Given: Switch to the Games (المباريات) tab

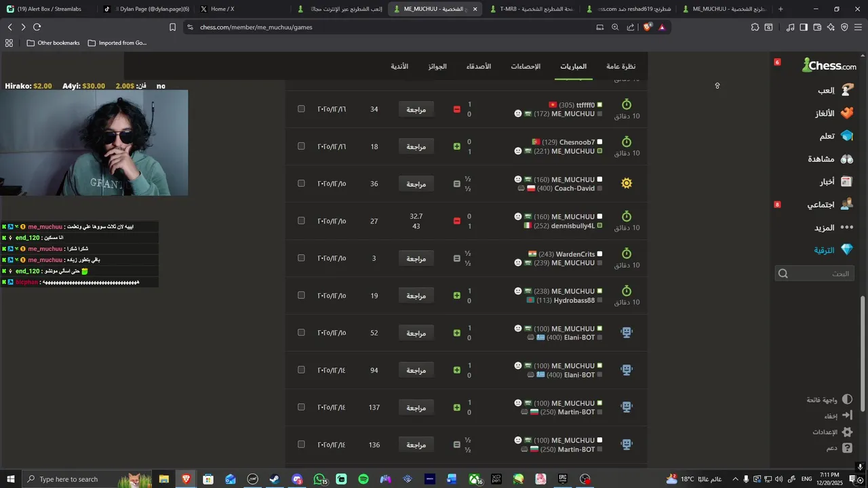Looking at the screenshot, I should coord(573,66).
